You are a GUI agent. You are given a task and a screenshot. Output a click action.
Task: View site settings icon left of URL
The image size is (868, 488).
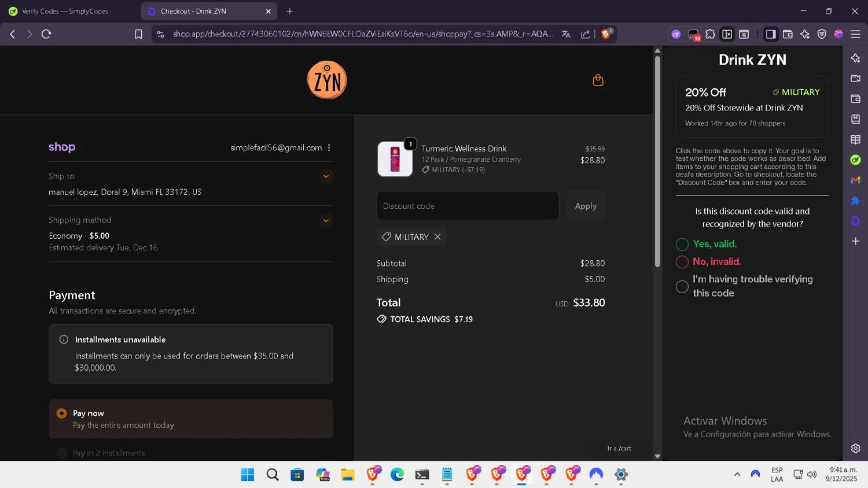tap(161, 34)
